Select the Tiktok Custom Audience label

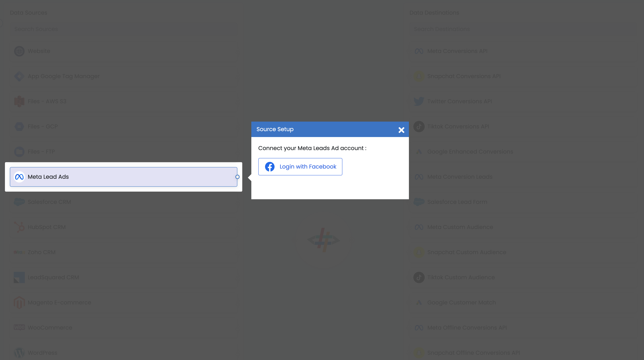[461, 277]
